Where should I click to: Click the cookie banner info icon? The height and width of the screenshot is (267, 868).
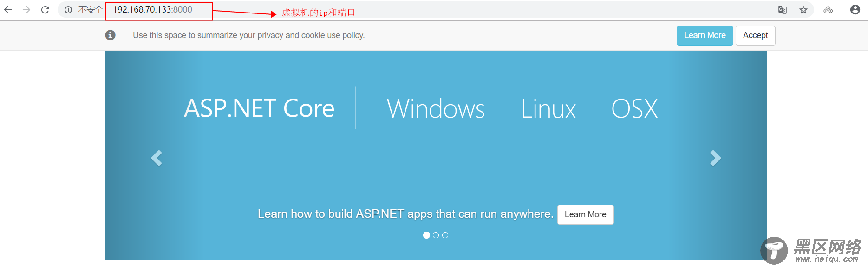pyautogui.click(x=110, y=35)
